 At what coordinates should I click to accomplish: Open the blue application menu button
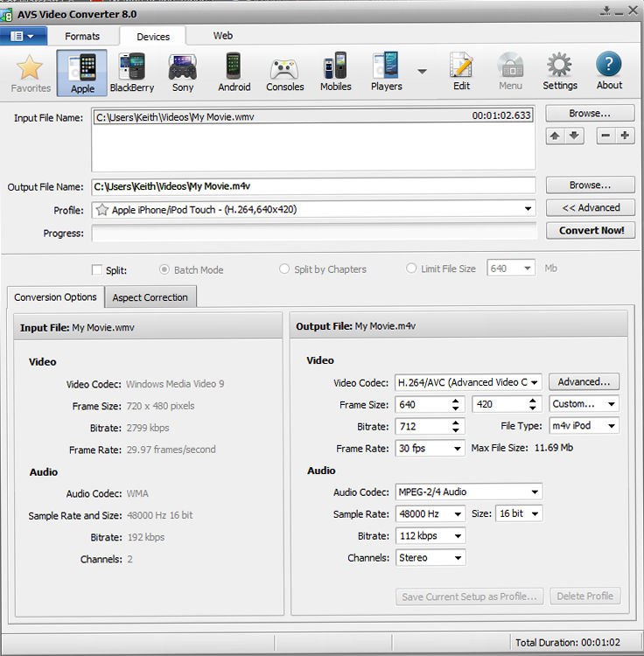[x=24, y=36]
